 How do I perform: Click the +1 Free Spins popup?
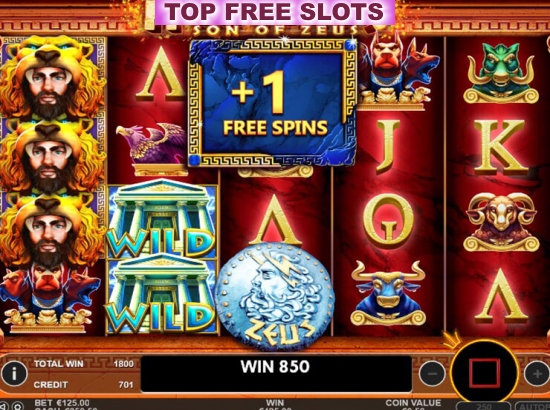(273, 102)
